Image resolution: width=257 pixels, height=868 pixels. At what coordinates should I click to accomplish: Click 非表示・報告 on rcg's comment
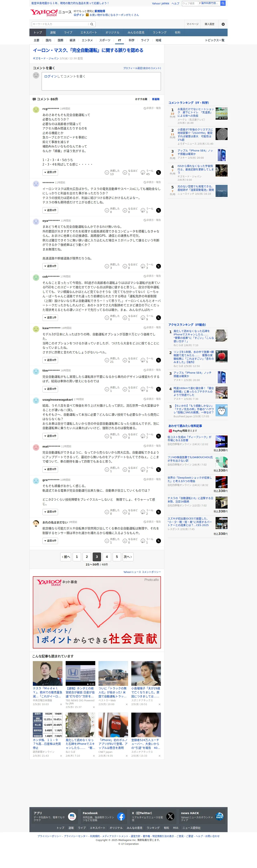click(x=152, y=108)
